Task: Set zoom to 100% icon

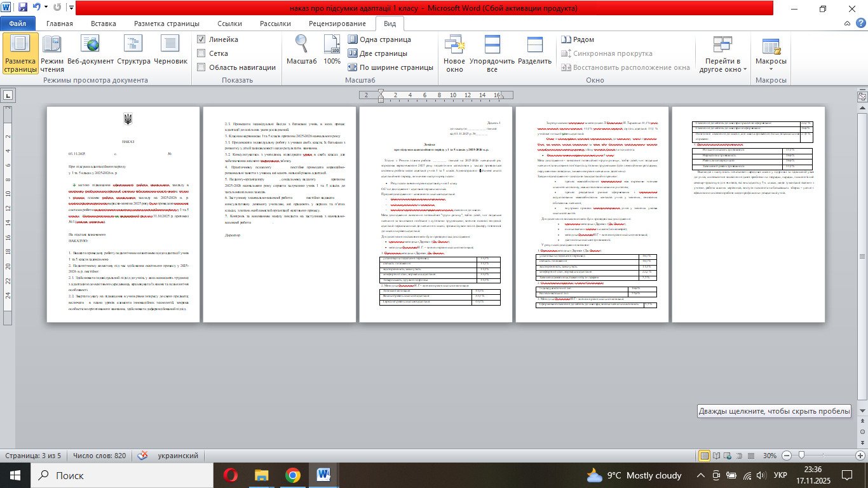Action: tap(332, 51)
